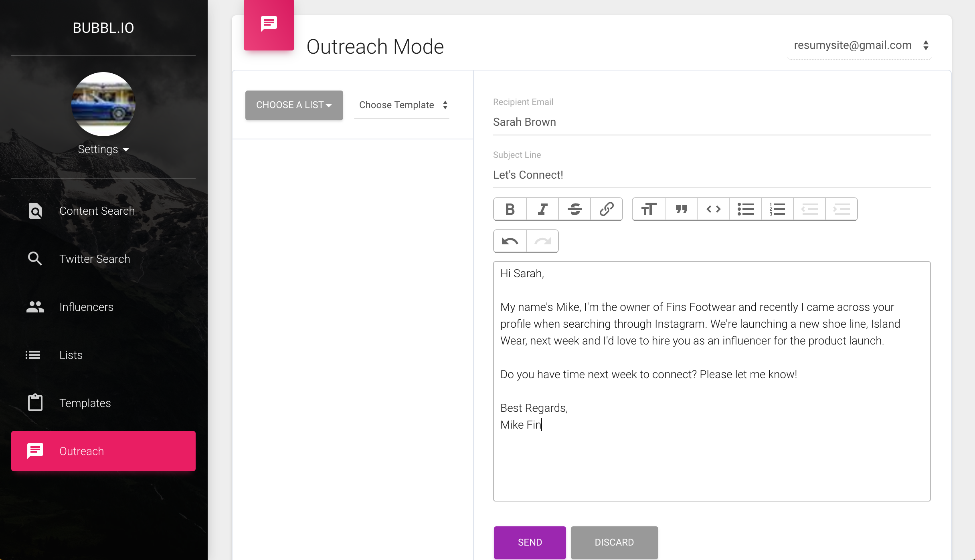This screenshot has height=560, width=975.
Task: Toggle heading text size icon
Action: 649,209
